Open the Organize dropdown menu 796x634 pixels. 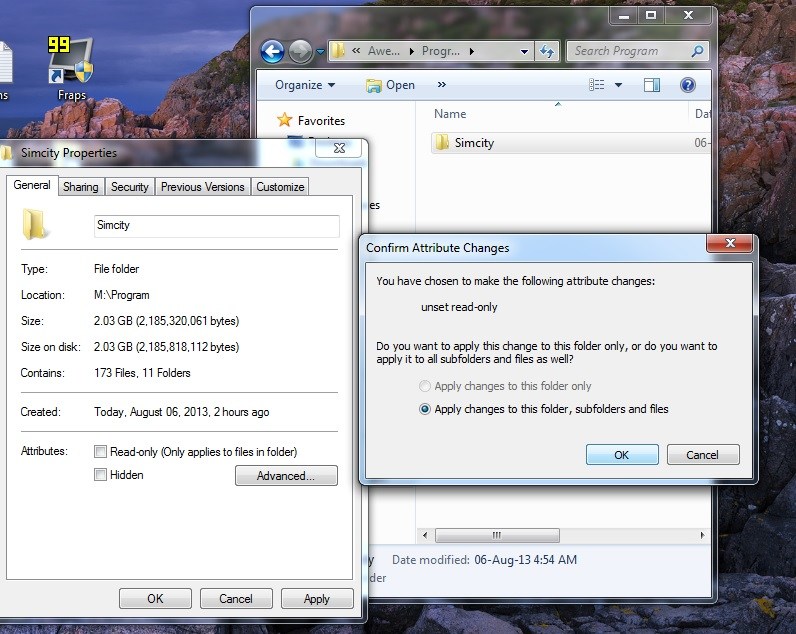point(305,85)
